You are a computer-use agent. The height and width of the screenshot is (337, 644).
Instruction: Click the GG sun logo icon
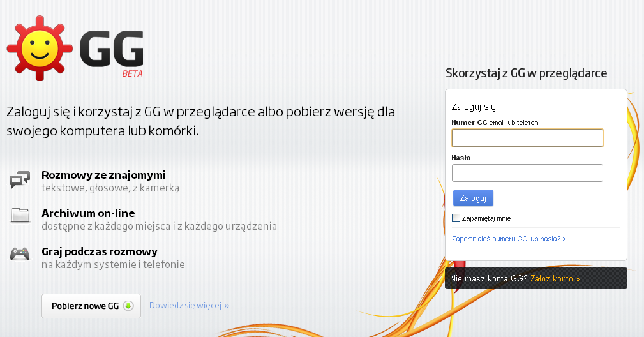pyautogui.click(x=40, y=49)
